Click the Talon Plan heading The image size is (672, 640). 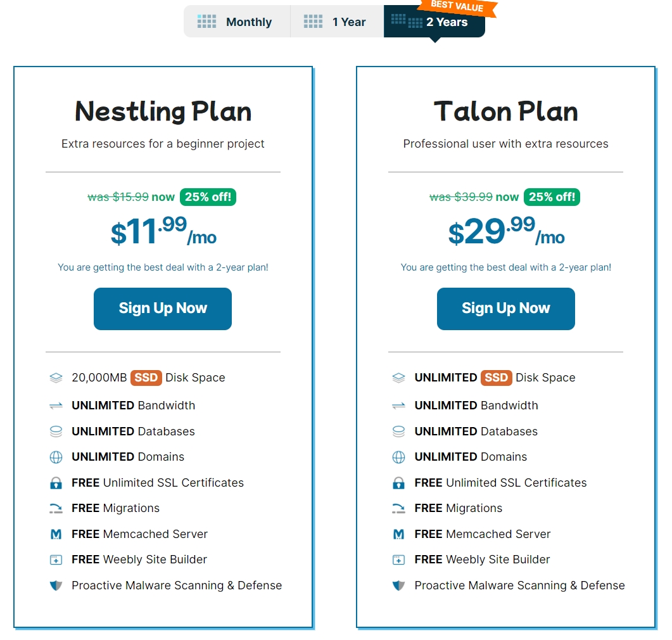point(505,112)
